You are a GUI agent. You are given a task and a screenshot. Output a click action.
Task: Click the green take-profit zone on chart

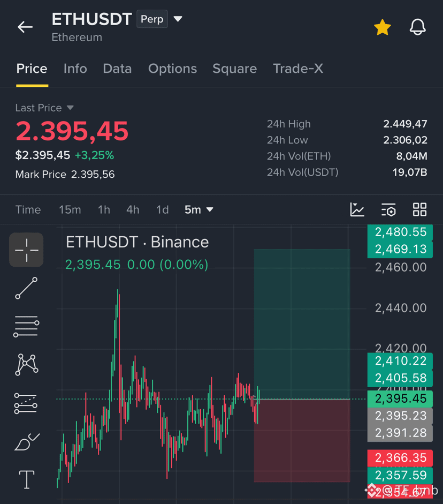(x=302, y=324)
